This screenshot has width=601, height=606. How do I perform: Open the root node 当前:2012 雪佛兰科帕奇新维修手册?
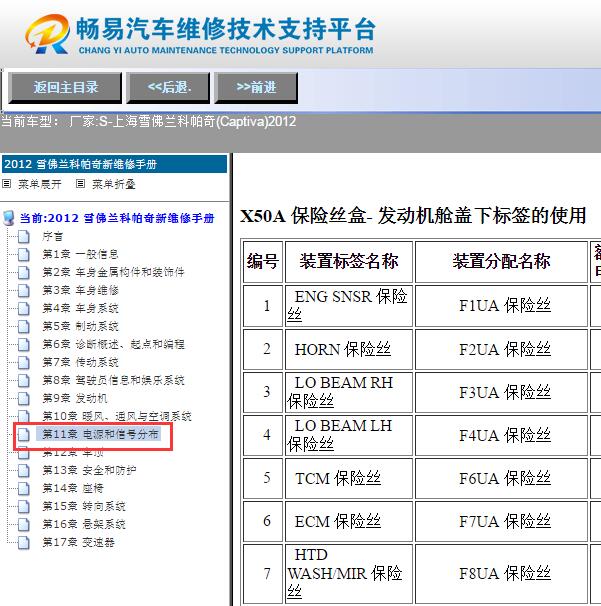117,218
